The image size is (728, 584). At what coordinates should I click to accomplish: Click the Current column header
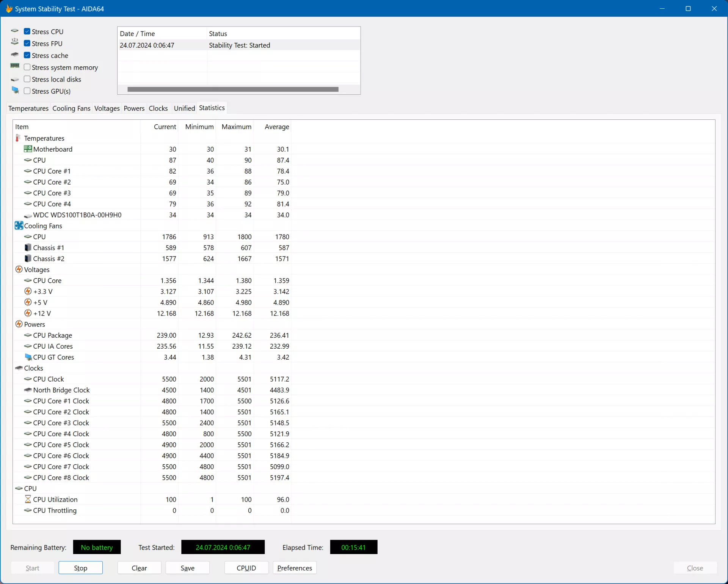pyautogui.click(x=159, y=127)
